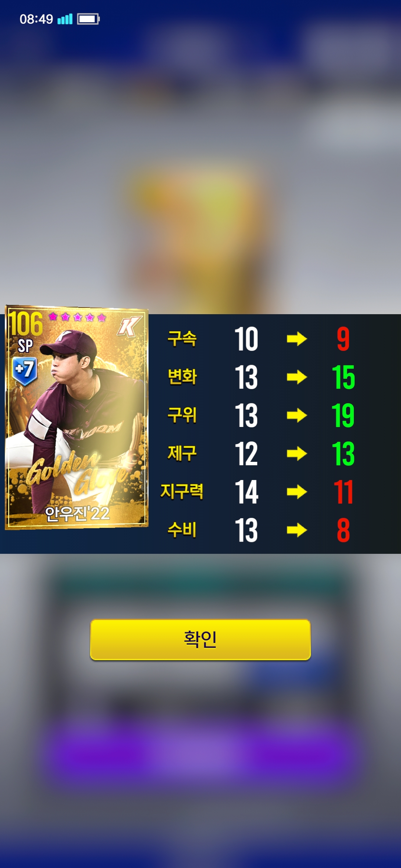Viewport: 401px width, 868px height.
Task: Tap the yellow arrow in 수비 row
Action: click(297, 530)
